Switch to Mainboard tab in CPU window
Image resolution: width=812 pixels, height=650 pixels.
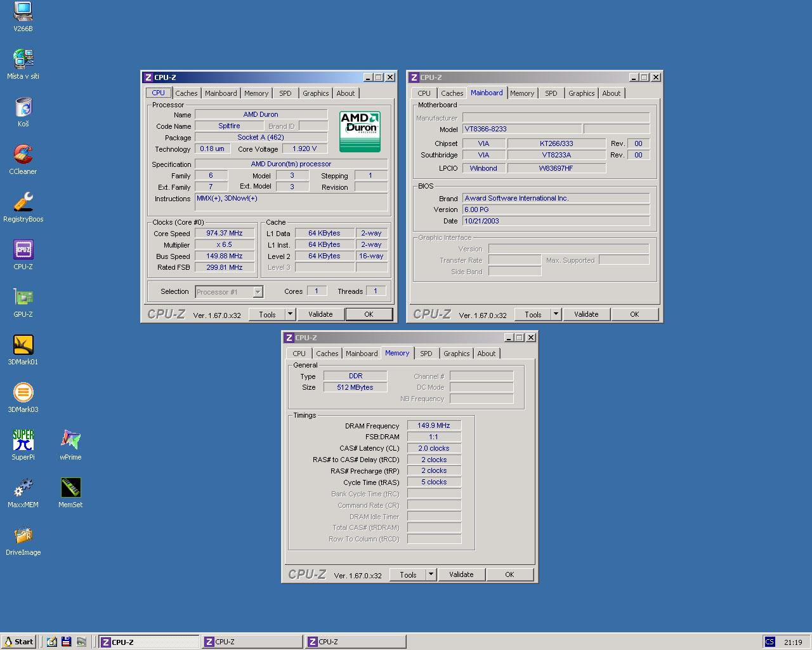click(x=221, y=93)
